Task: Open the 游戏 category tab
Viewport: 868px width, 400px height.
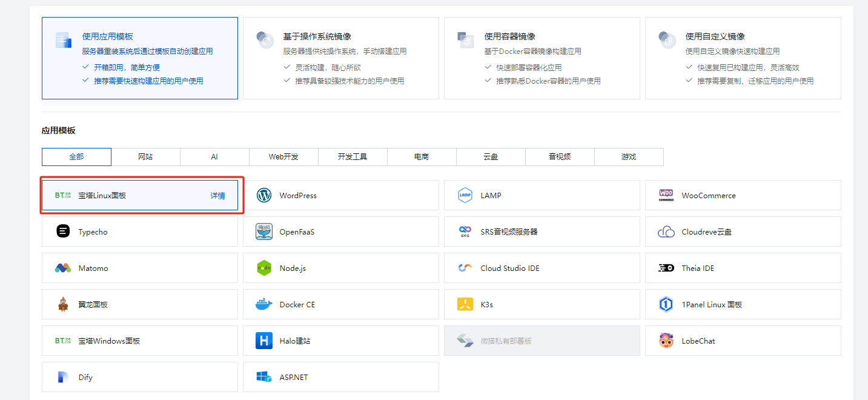Action: [629, 156]
